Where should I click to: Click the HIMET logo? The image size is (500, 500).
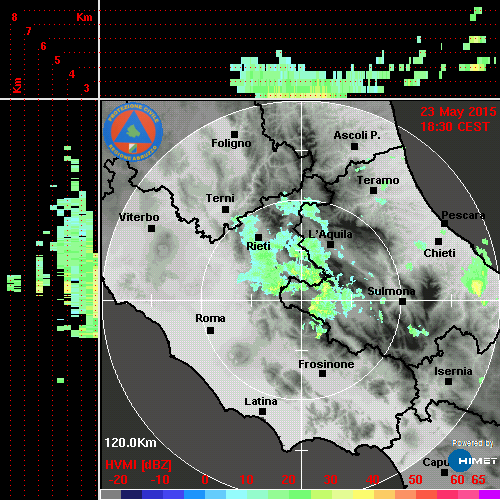point(472,461)
